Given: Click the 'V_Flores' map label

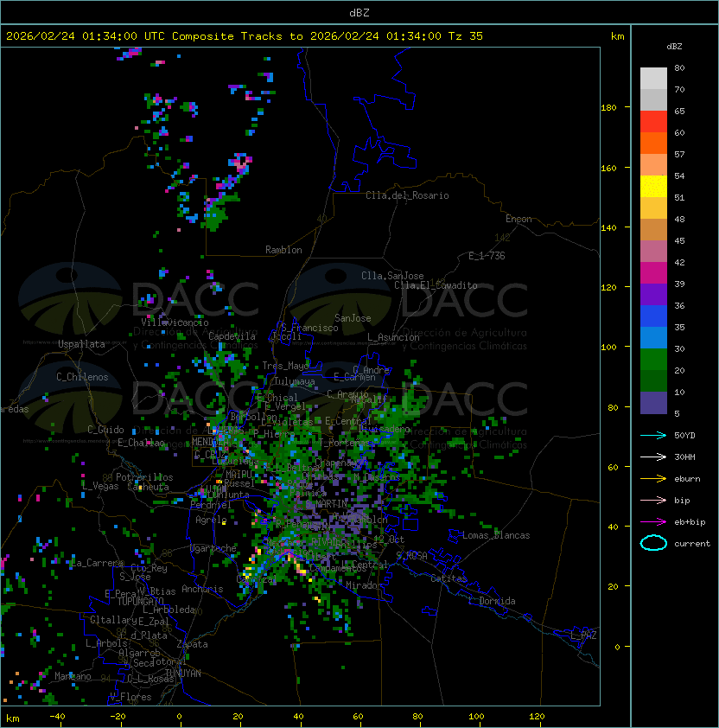Looking at the screenshot, I should click(x=130, y=697).
